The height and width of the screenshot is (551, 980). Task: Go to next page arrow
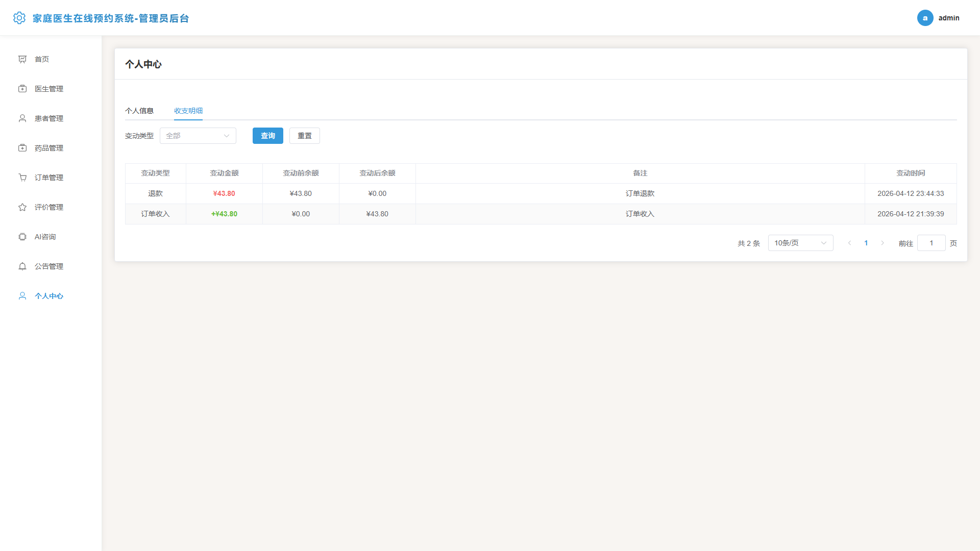883,243
